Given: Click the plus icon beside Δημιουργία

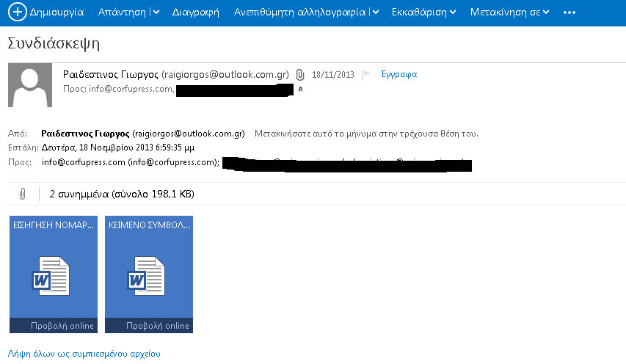Looking at the screenshot, I should 15,12.
